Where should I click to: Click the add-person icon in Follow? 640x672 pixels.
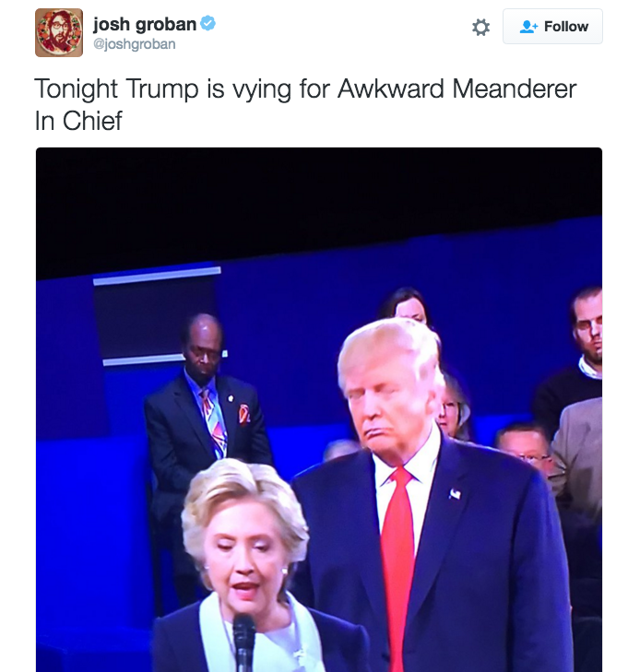(x=528, y=27)
